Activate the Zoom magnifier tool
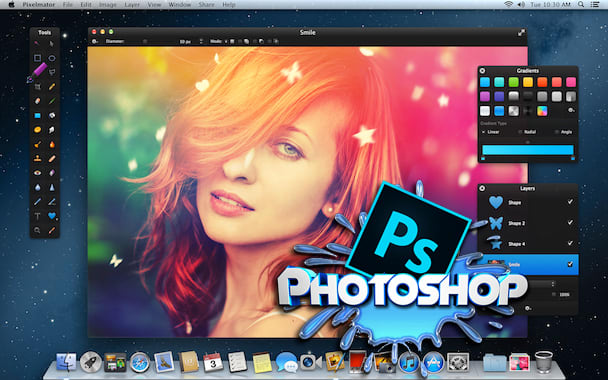608x380 pixels. click(37, 230)
